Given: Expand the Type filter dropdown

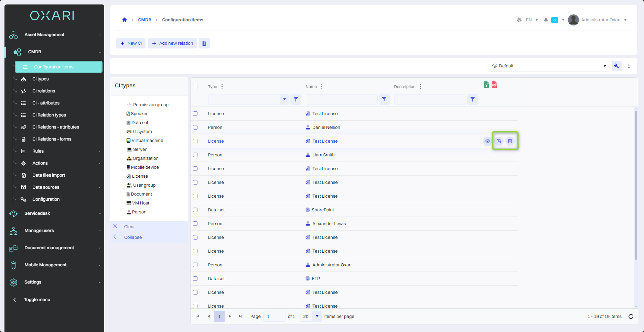Looking at the screenshot, I should point(284,100).
